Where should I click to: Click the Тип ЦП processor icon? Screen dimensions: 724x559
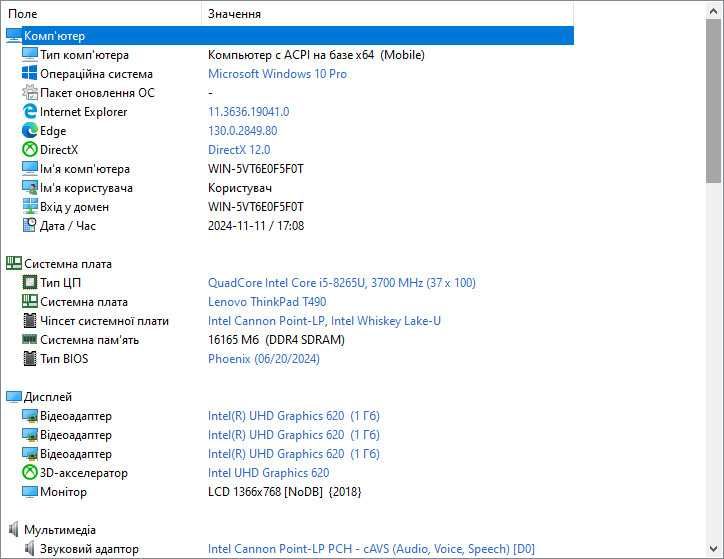coord(30,282)
